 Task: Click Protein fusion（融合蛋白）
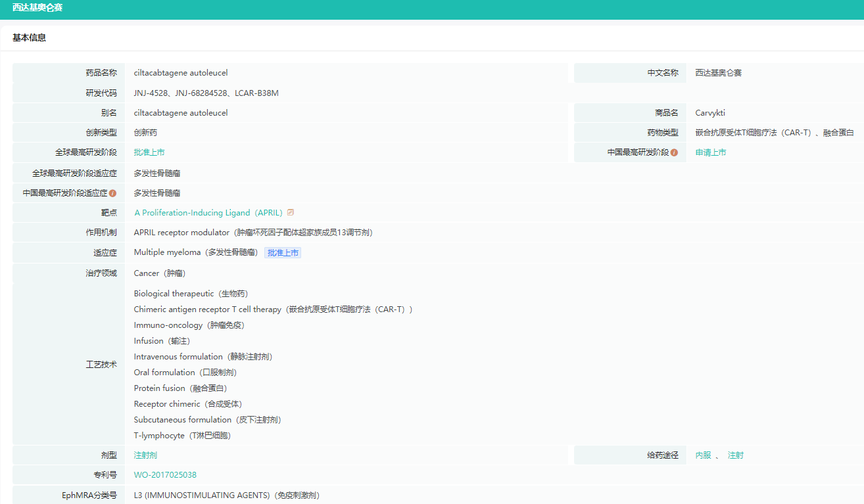(181, 388)
